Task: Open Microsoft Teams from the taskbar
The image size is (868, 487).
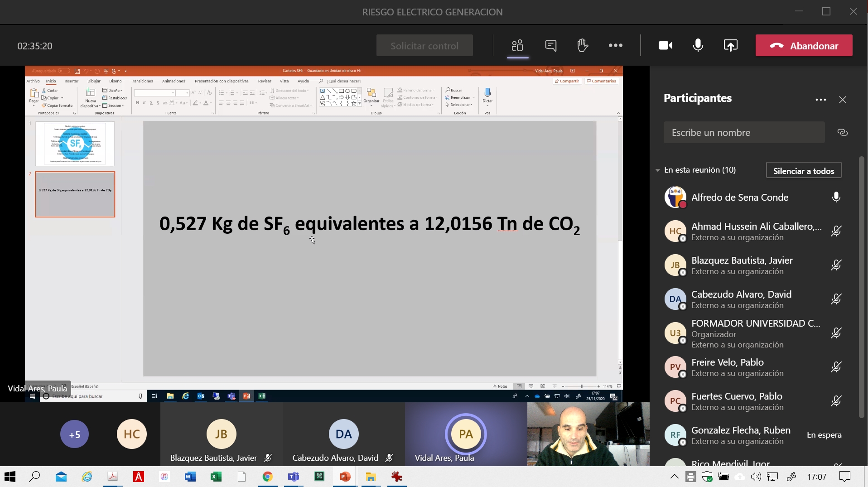Action: [x=294, y=477]
